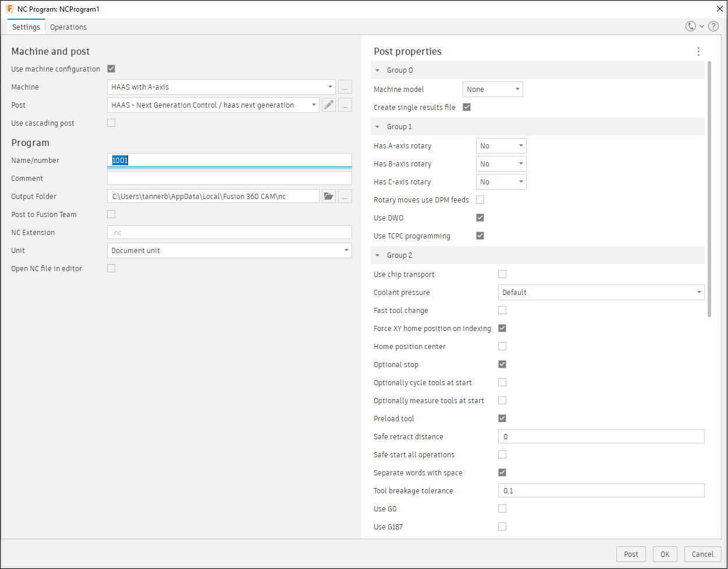This screenshot has height=569, width=728.
Task: Open Coolant pressure dropdown
Action: click(x=601, y=293)
